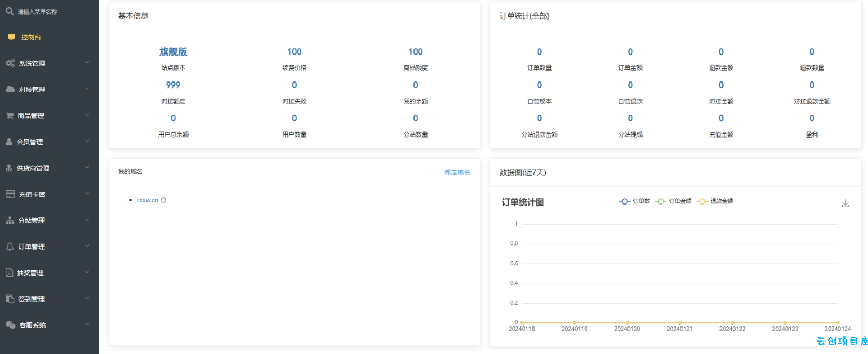Click the 20240118 data point on chart
The height and width of the screenshot is (354, 868).
[x=522, y=323]
